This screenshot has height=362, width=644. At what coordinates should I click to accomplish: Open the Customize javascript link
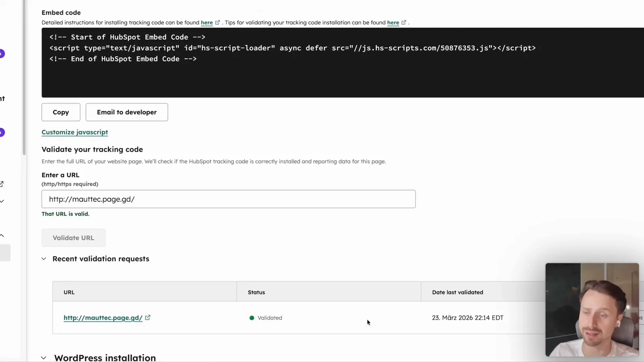[75, 132]
